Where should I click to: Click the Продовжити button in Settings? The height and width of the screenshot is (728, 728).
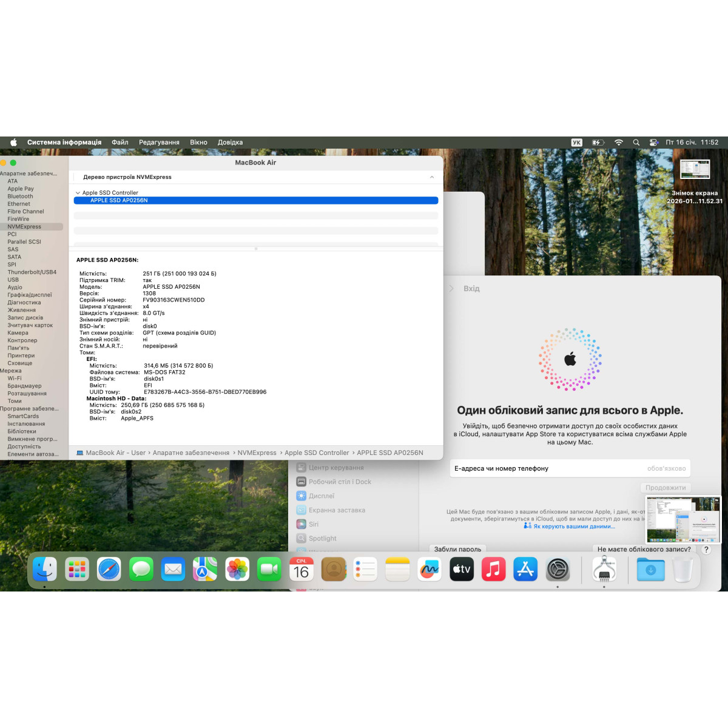click(x=666, y=488)
